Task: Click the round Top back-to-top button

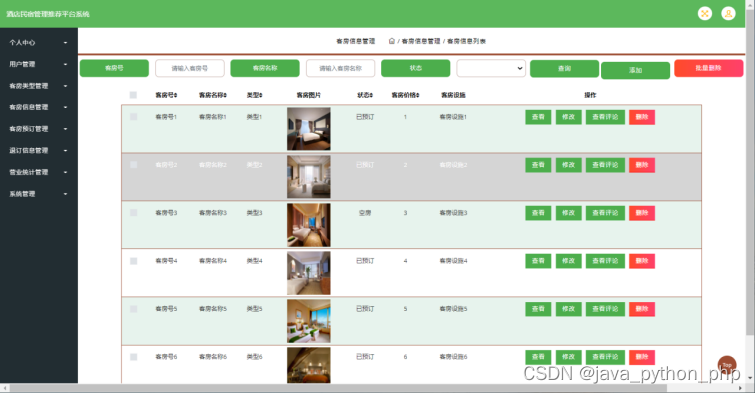Action: 727,365
